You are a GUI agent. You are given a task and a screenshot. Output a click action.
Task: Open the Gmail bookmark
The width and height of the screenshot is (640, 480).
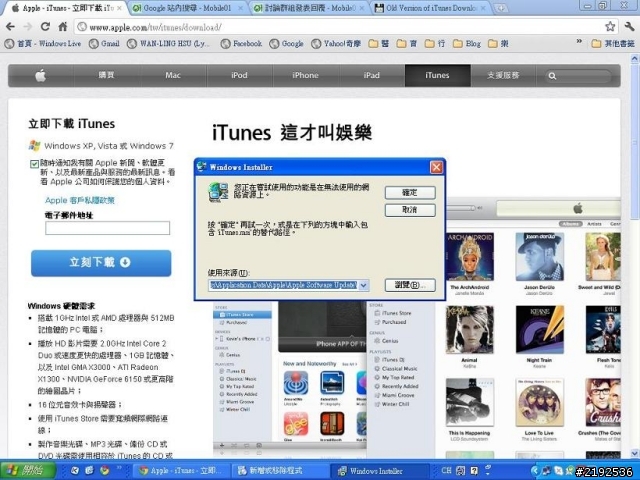tap(104, 43)
